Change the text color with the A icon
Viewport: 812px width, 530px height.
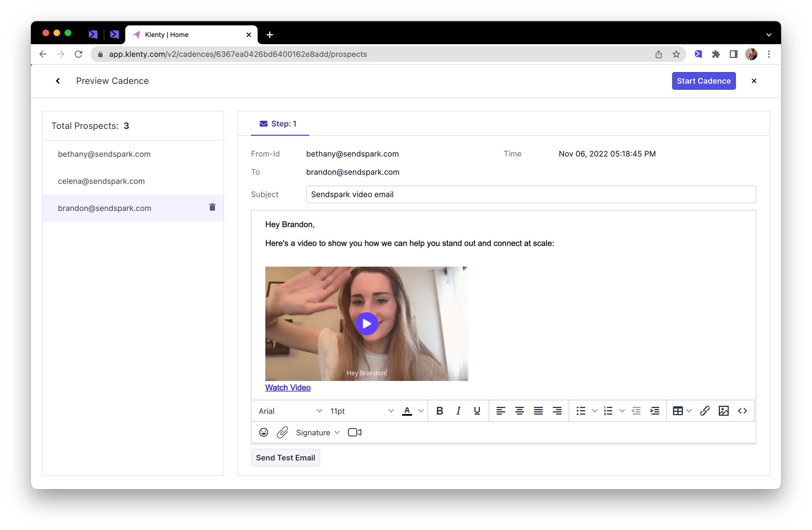407,411
